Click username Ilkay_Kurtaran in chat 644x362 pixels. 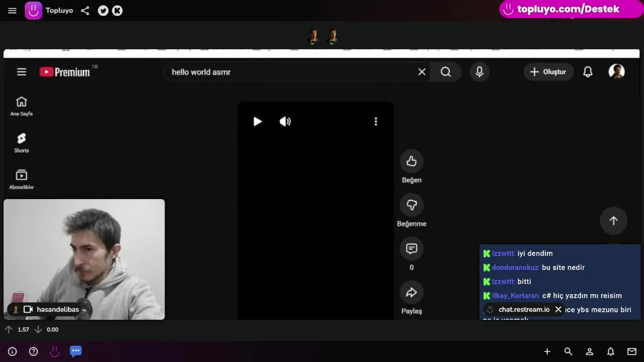pyautogui.click(x=516, y=296)
